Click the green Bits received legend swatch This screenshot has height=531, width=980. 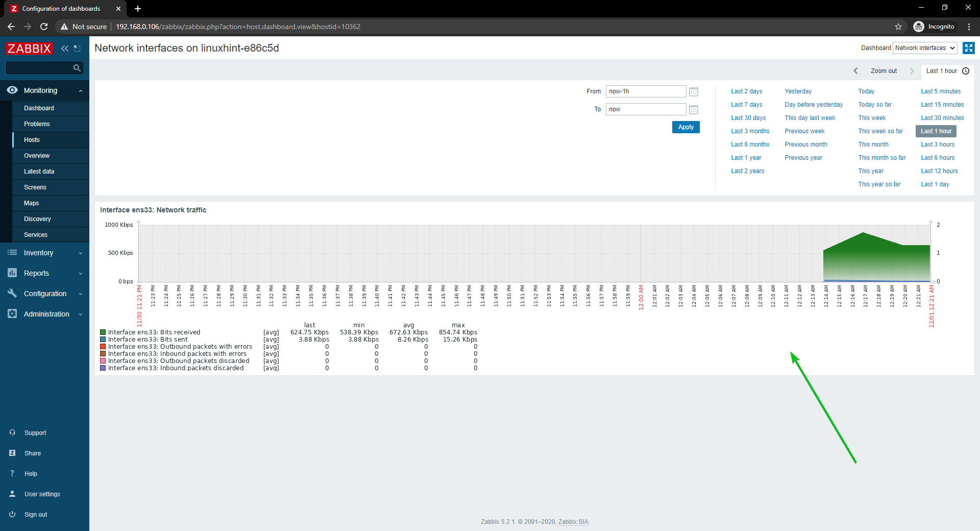pyautogui.click(x=103, y=332)
